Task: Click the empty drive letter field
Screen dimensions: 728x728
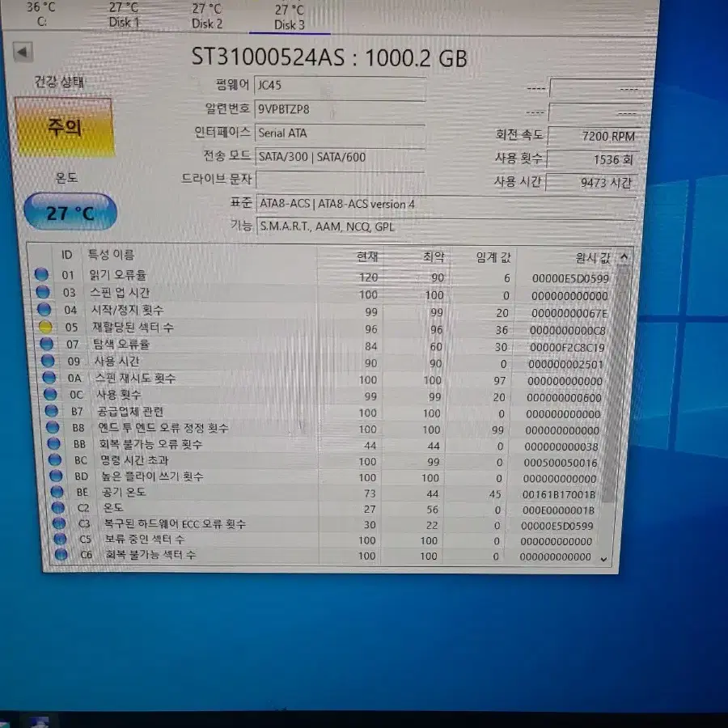Action: [x=340, y=180]
